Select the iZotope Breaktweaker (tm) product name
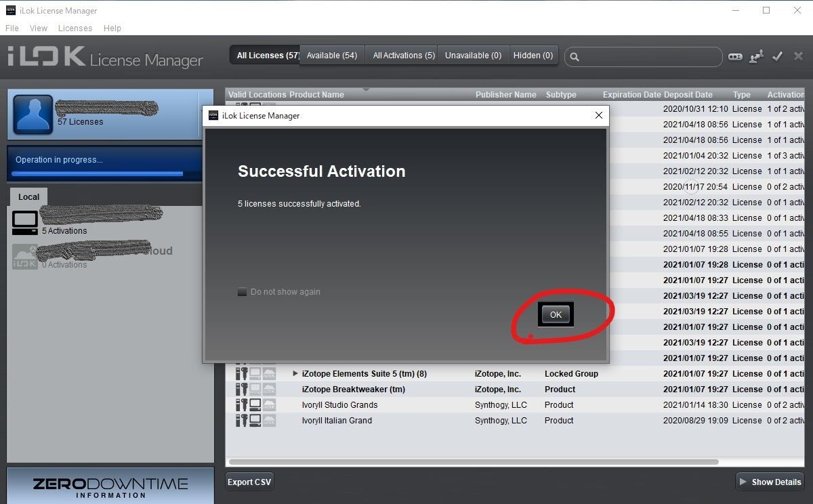This screenshot has height=504, width=813. click(x=354, y=390)
